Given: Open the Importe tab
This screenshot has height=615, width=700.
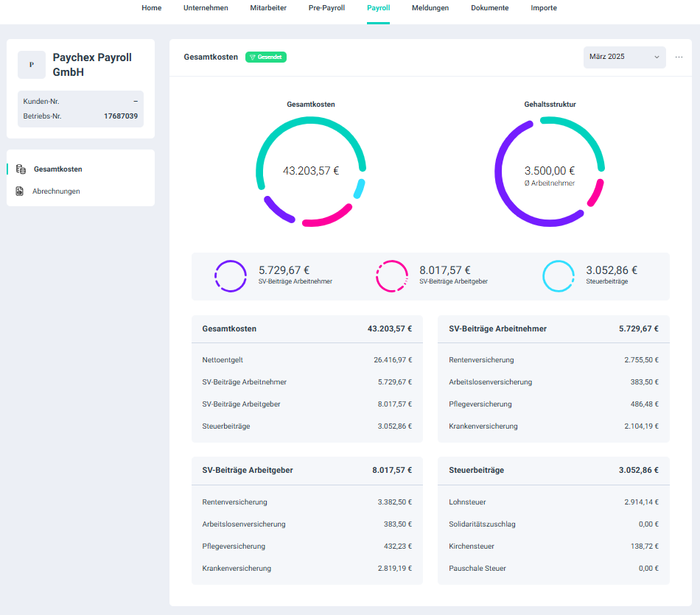Looking at the screenshot, I should (x=544, y=8).
